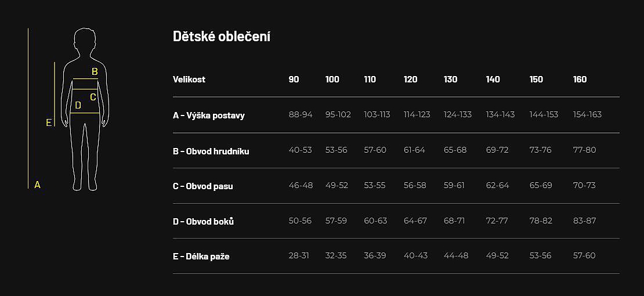Image resolution: width=644 pixels, height=296 pixels.
Task: Click the "A – Výška postavy" row label
Action: pyautogui.click(x=209, y=115)
